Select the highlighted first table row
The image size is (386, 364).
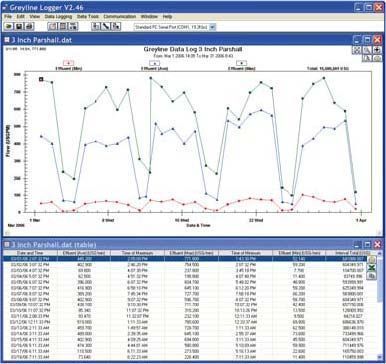pos(185,259)
